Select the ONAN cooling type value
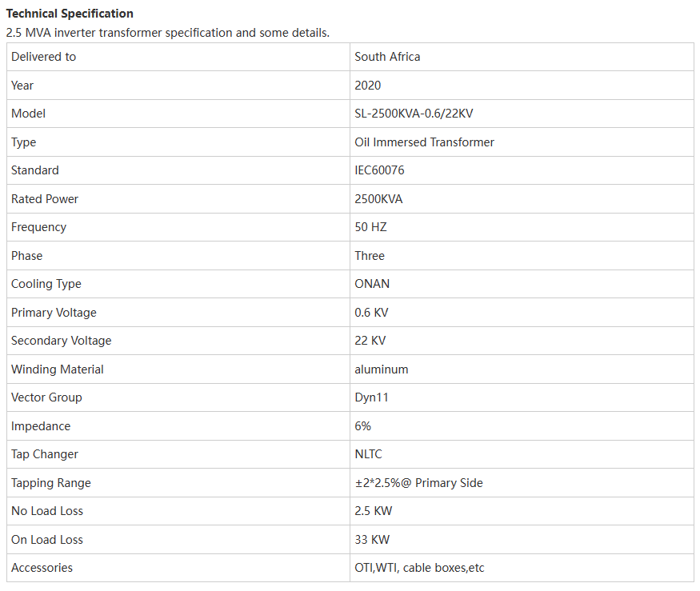This screenshot has width=700, height=591. click(x=371, y=283)
